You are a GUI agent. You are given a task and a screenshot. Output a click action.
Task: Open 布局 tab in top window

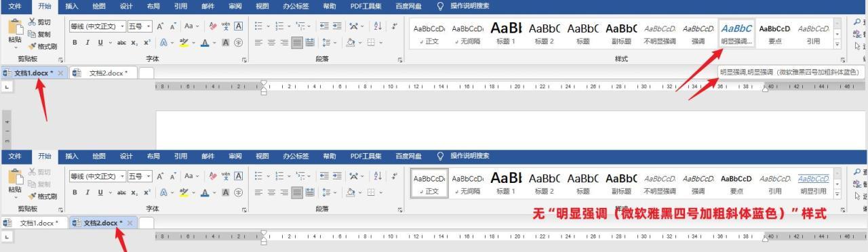pyautogui.click(x=153, y=6)
